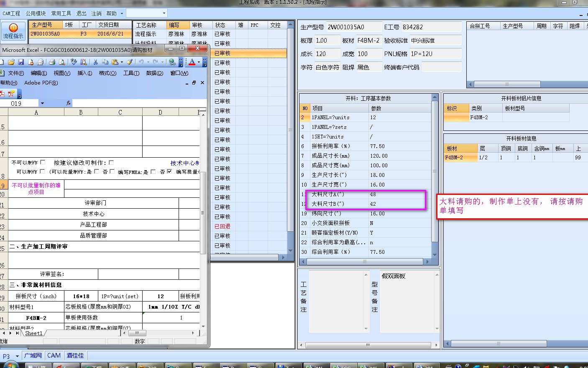Click the 参数 table horizontal scrollbar
The width and height of the screenshot is (588, 368).
pos(365,262)
